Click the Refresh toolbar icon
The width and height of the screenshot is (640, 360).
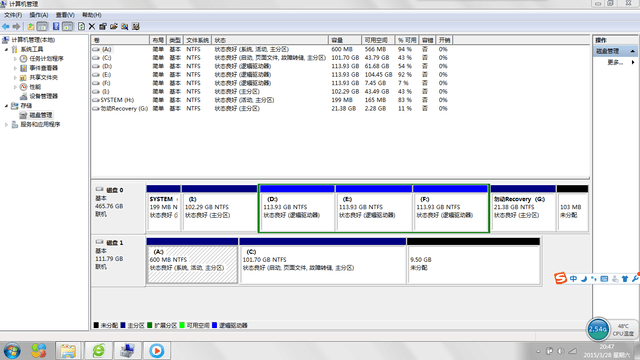point(81,27)
